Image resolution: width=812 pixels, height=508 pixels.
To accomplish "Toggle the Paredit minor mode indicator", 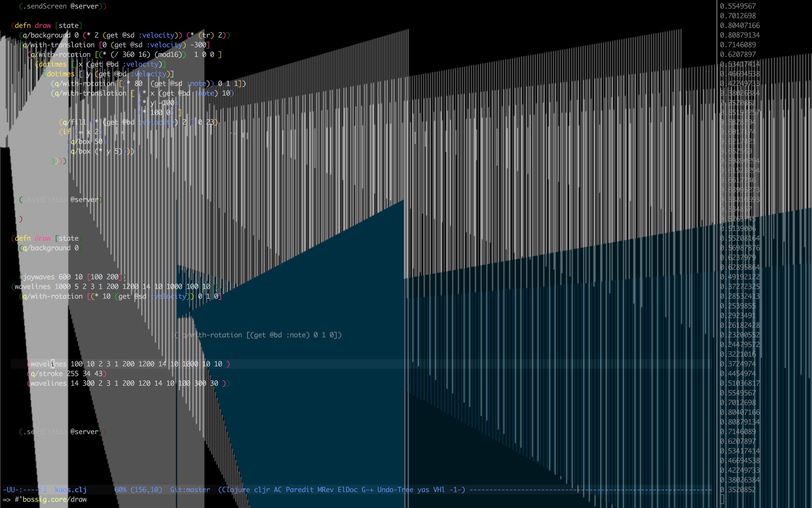I will 299,490.
